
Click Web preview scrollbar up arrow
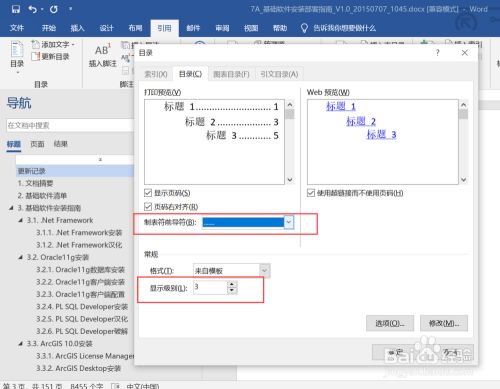pyautogui.click(x=463, y=105)
